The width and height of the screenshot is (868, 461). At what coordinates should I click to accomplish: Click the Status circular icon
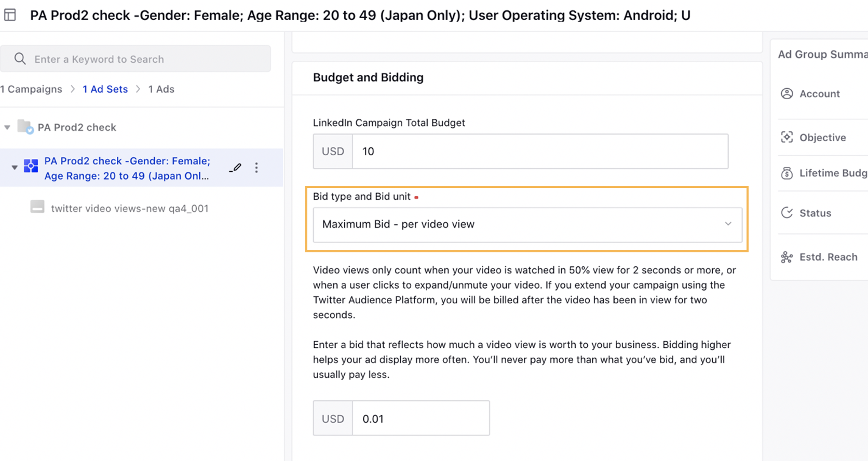tap(787, 213)
